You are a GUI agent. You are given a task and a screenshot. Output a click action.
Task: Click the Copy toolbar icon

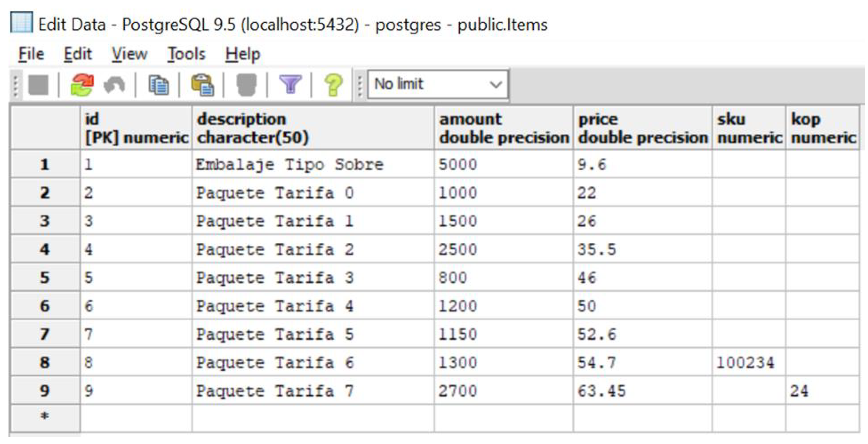[x=158, y=85]
